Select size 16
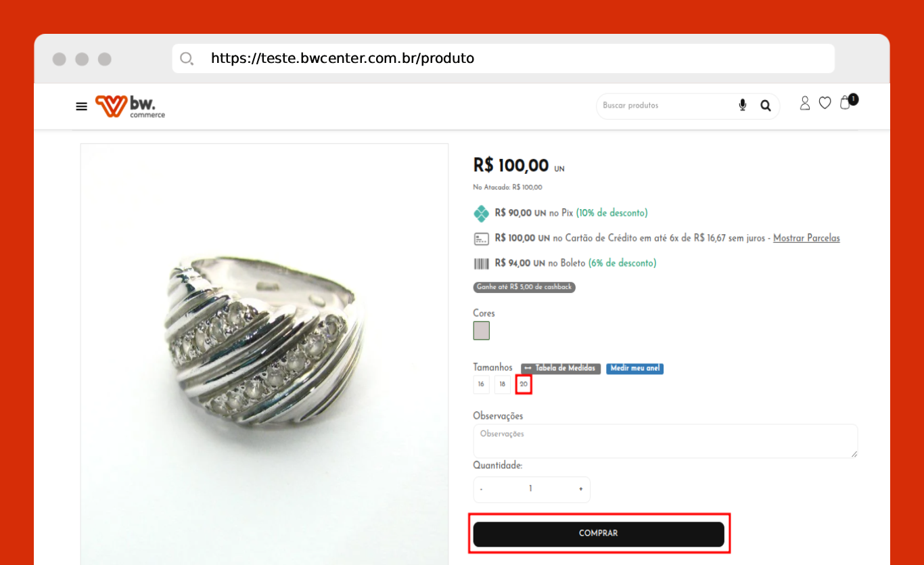 [x=481, y=384]
